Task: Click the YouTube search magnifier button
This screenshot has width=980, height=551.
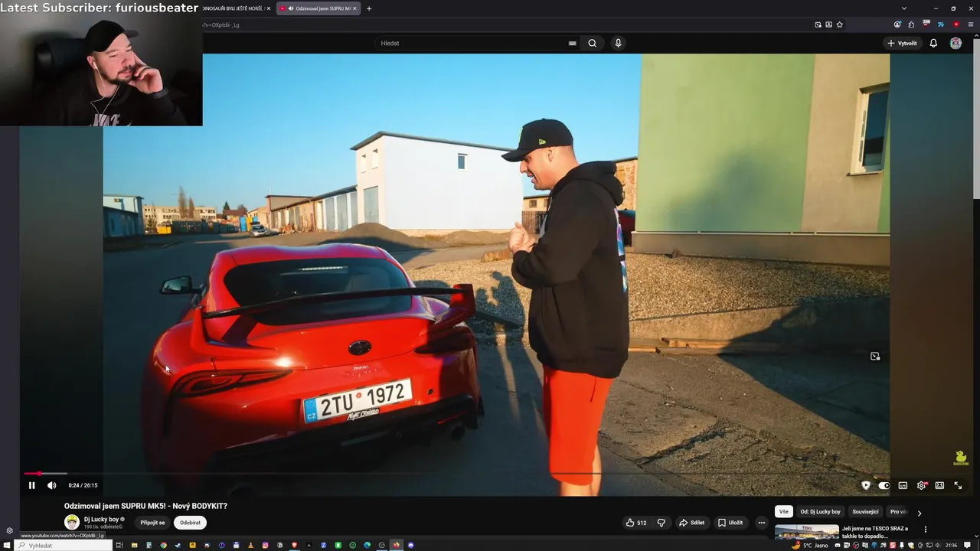Action: 592,43
